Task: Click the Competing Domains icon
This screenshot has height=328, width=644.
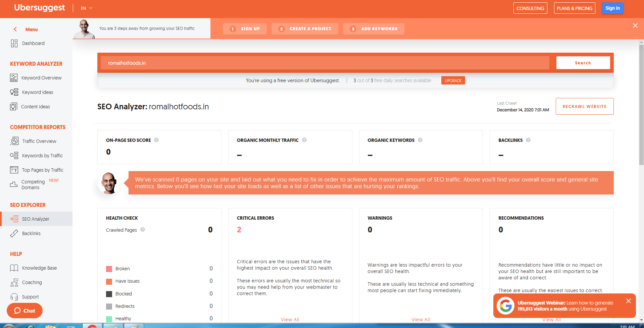Action: click(x=14, y=184)
